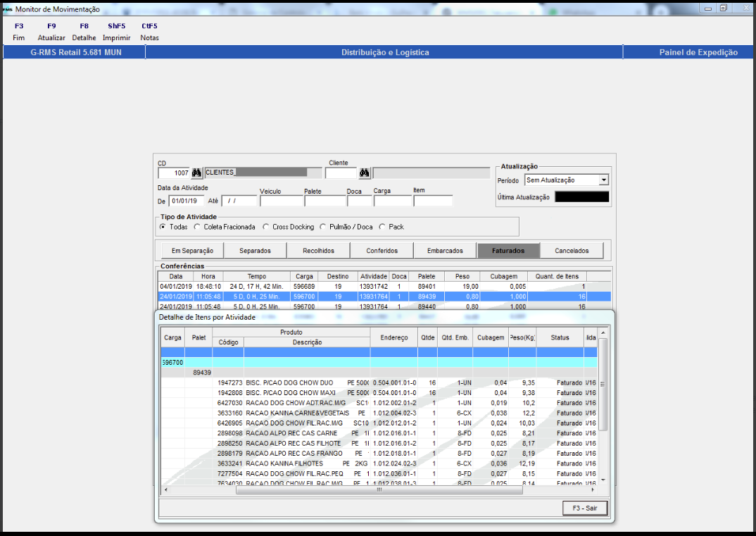Switch to Em Separação tab

[x=192, y=251]
